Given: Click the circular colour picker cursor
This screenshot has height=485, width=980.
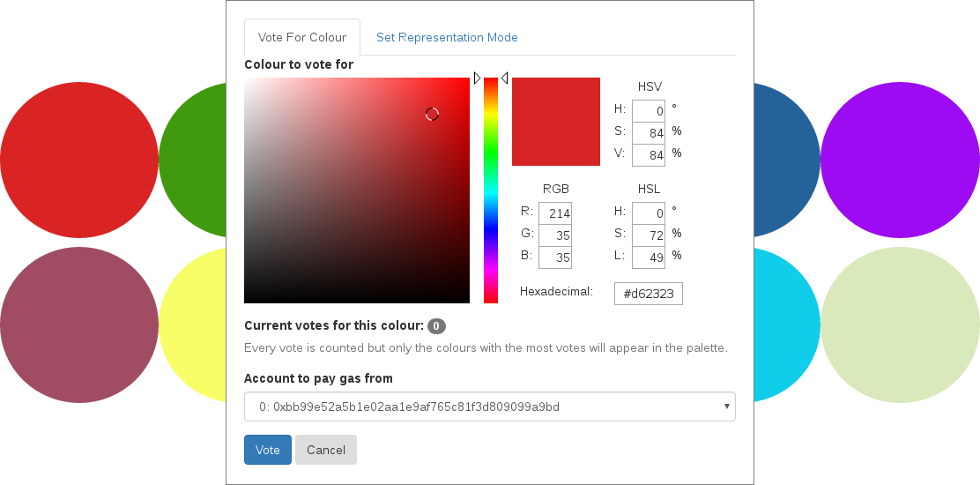Looking at the screenshot, I should (432, 114).
